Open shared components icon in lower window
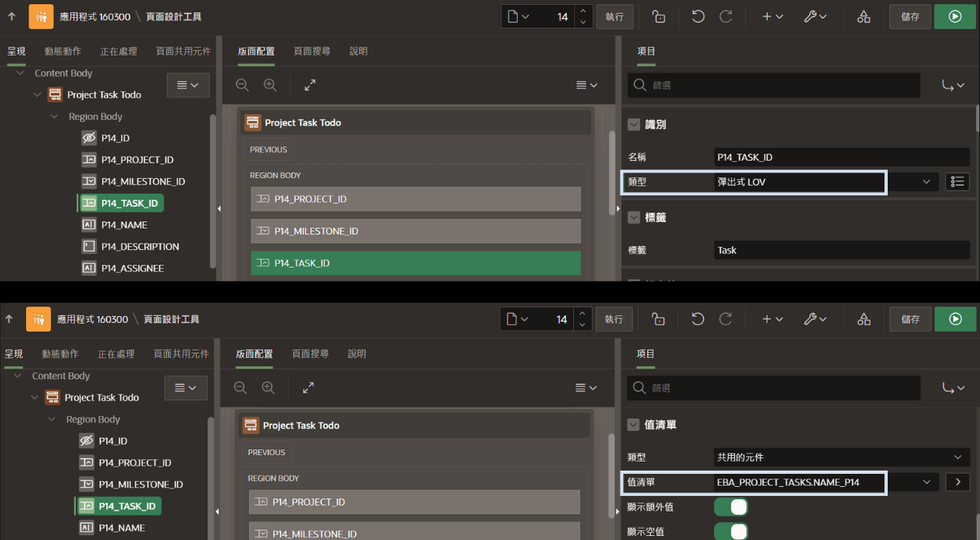980x540 pixels. click(x=863, y=319)
